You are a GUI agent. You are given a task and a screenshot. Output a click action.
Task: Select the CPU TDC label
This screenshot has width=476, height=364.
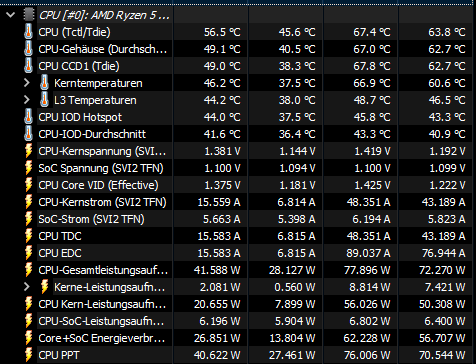click(60, 236)
